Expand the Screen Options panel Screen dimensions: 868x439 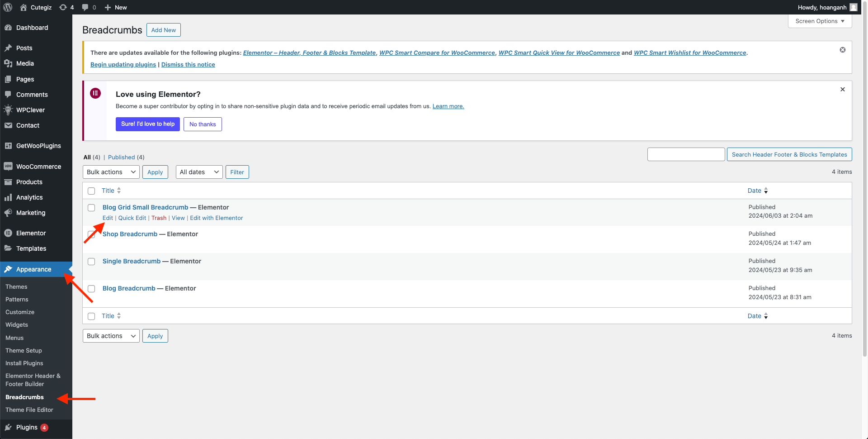click(820, 21)
